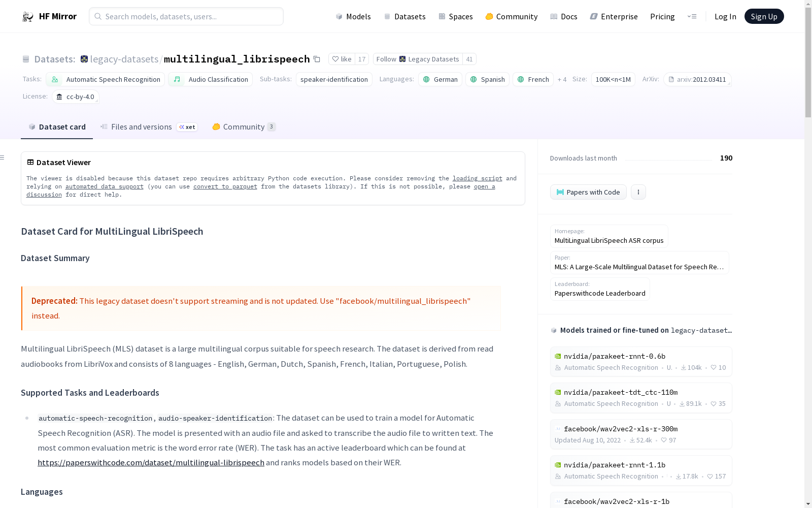Switch to the Community 3 tab
The image size is (812, 508).
tap(244, 126)
